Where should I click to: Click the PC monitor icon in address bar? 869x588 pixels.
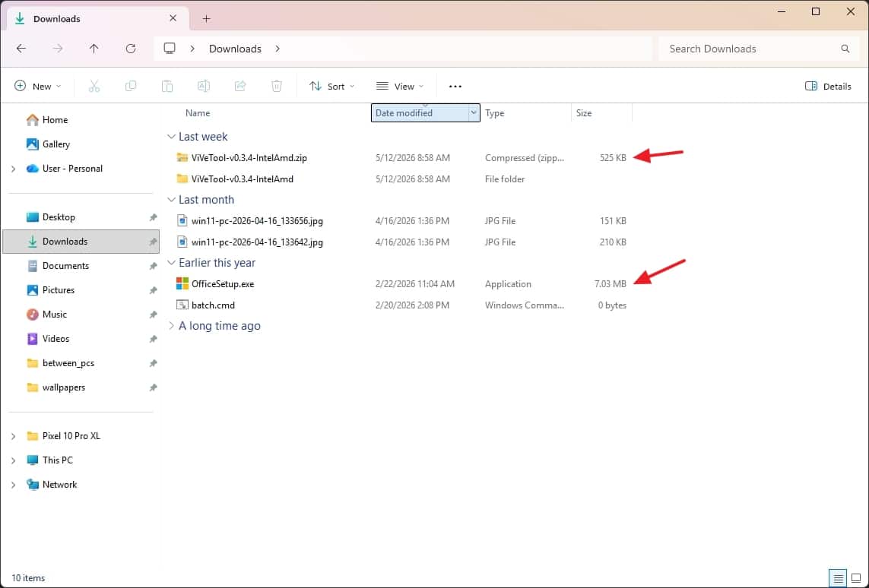pyautogui.click(x=170, y=48)
